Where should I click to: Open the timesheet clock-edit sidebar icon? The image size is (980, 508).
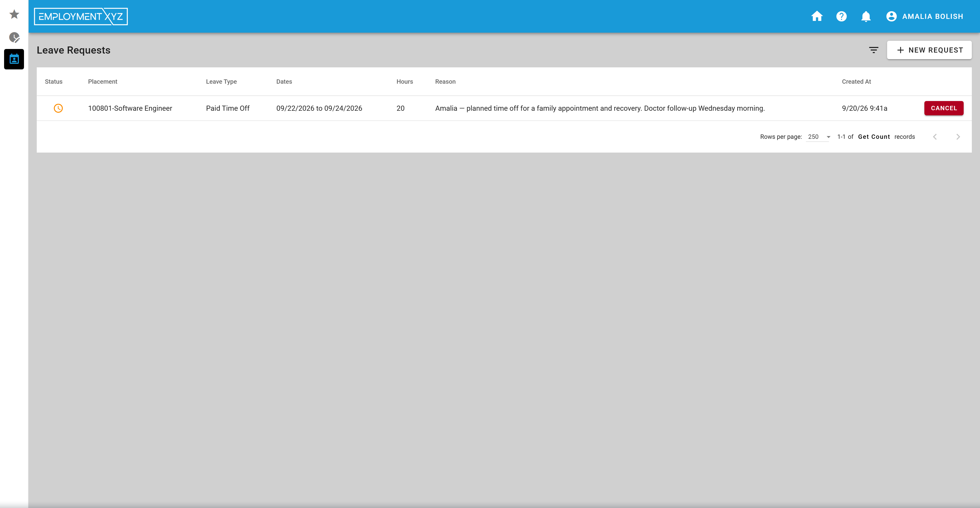click(14, 37)
